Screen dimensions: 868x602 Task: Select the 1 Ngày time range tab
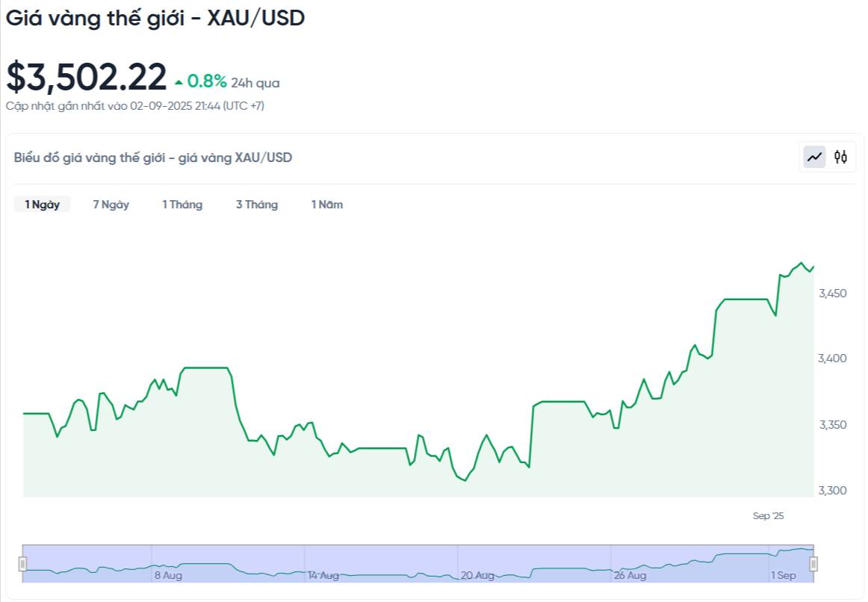(42, 204)
